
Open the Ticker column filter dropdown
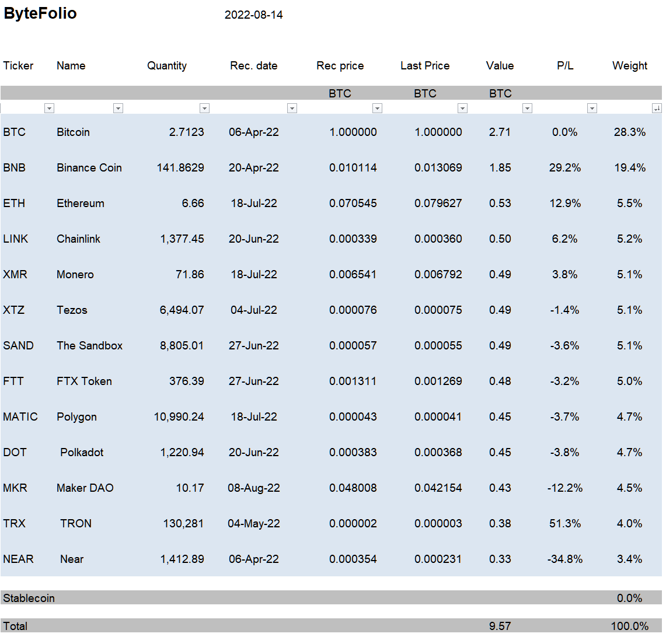click(49, 108)
